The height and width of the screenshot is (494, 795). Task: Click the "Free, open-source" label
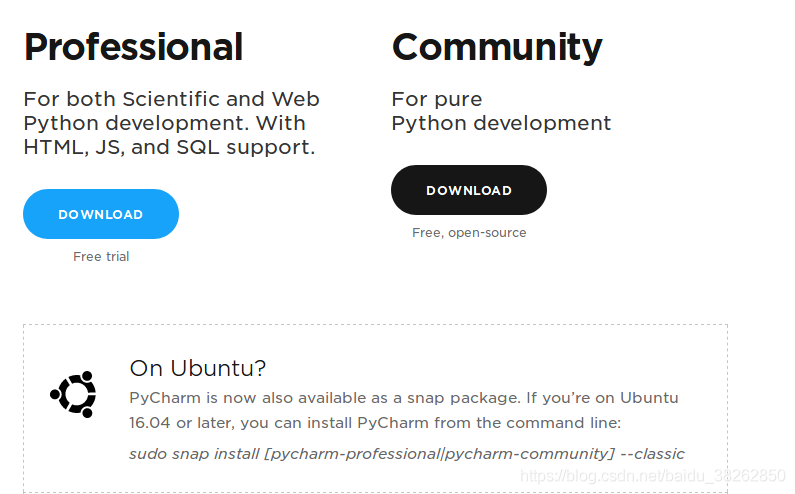coord(469,233)
